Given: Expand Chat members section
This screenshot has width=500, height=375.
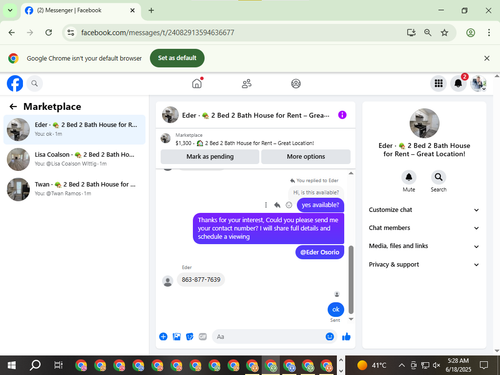Looking at the screenshot, I should click(424, 228).
